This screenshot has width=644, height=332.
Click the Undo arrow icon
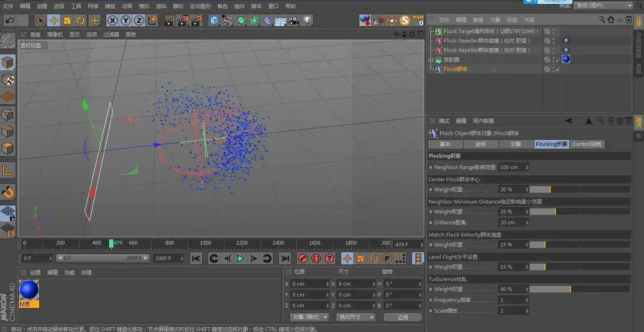pos(9,20)
